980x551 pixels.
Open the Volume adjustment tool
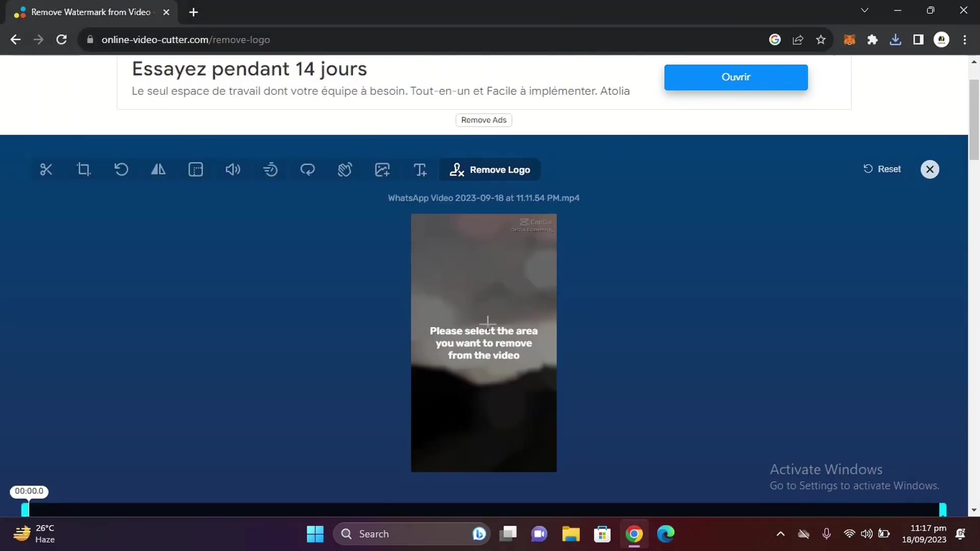click(x=233, y=169)
